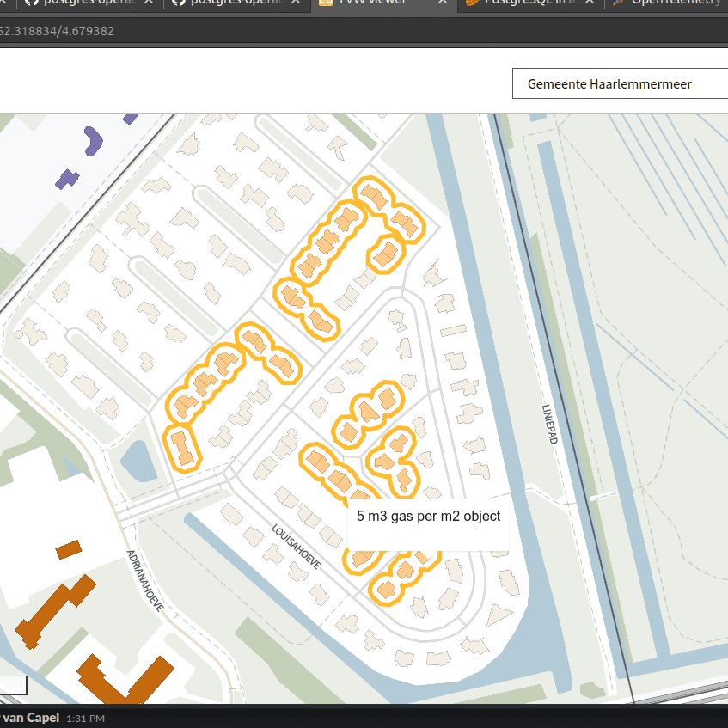Select the PVW viewer tab
Image resolution: width=728 pixels, height=728 pixels.
click(x=370, y=3)
